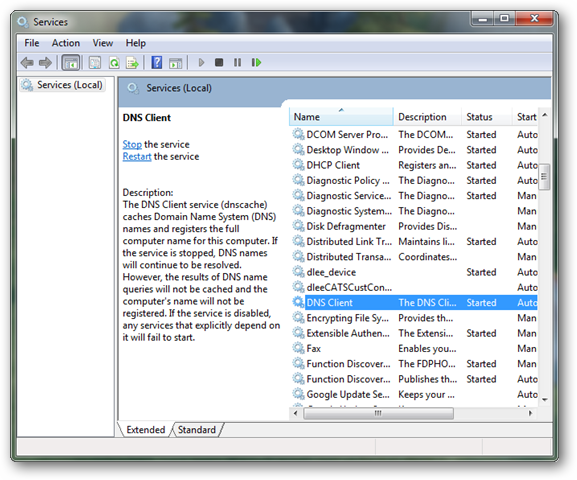Open the View menu
The image size is (577, 480).
click(103, 43)
